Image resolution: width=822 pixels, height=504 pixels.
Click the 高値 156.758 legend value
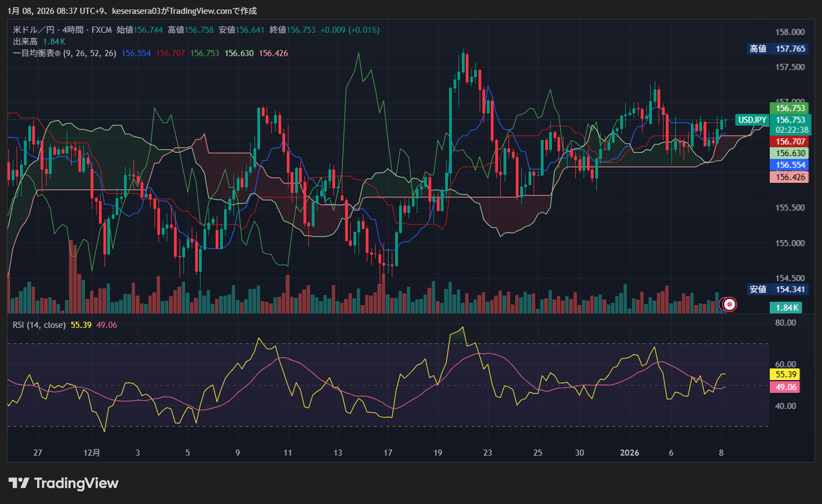191,30
